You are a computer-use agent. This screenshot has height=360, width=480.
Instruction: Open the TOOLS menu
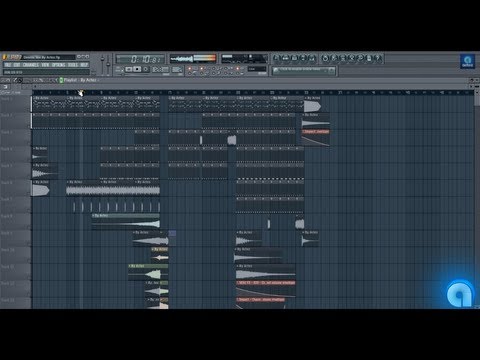coord(73,65)
